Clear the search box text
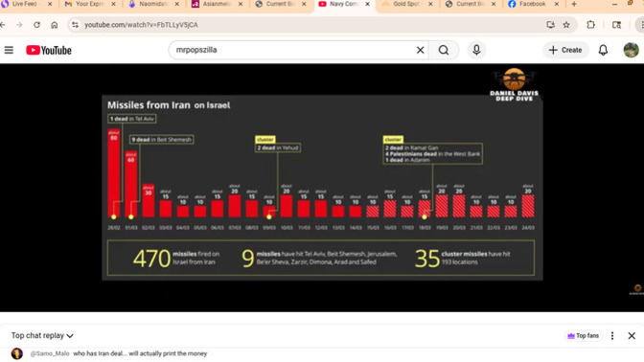Viewport: 644px width, 362px height. click(420, 50)
